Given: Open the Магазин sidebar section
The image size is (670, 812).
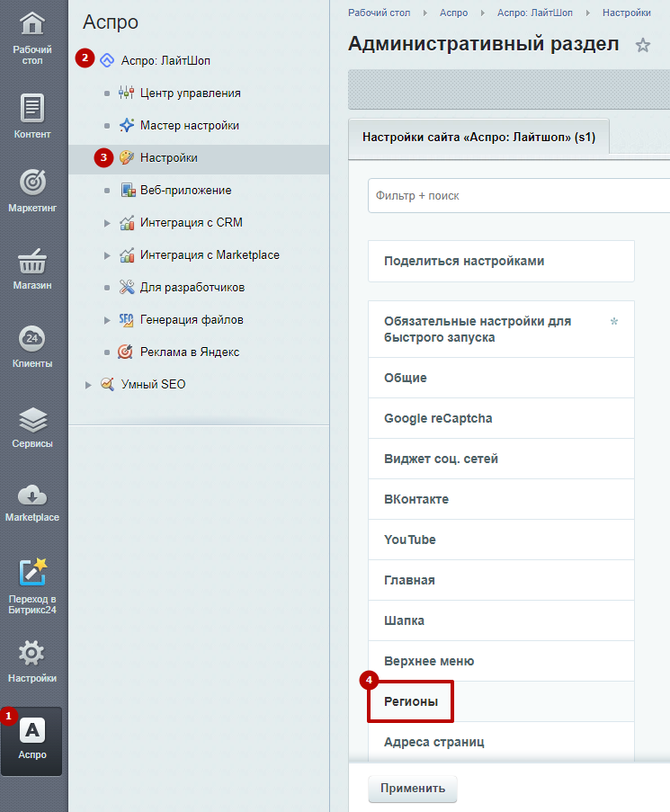Looking at the screenshot, I should pos(32,268).
